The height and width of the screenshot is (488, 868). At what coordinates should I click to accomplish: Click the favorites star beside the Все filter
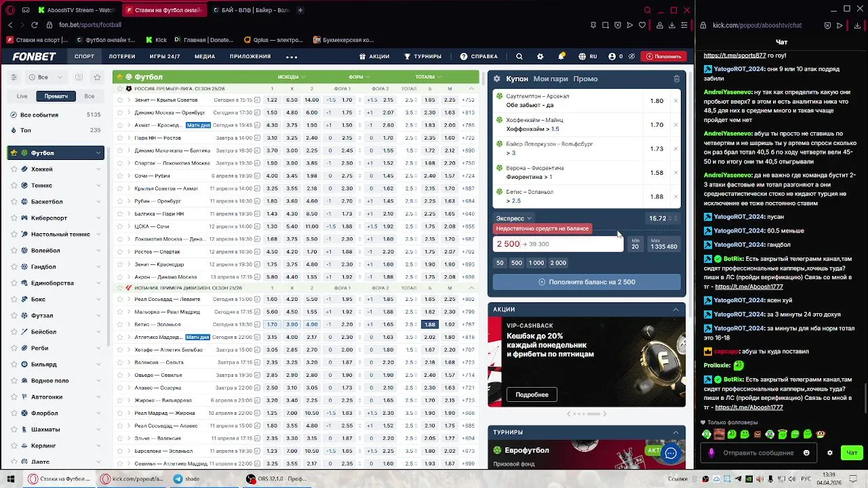(x=97, y=77)
